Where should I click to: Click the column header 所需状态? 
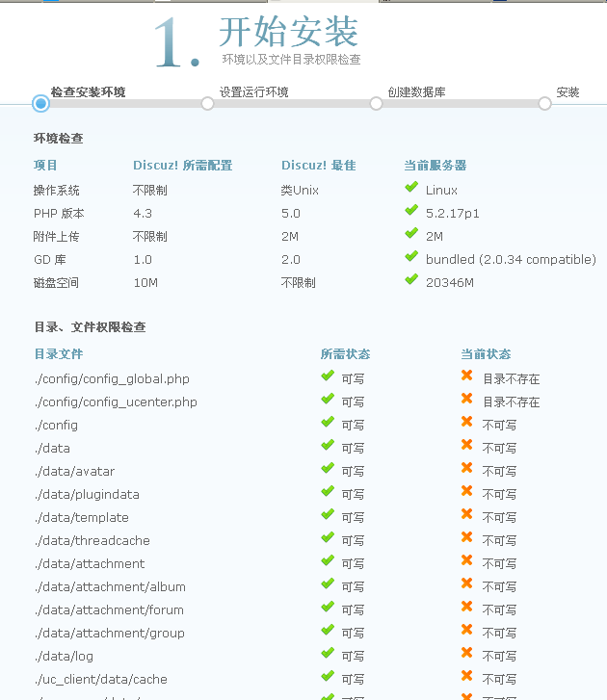pyautogui.click(x=345, y=354)
